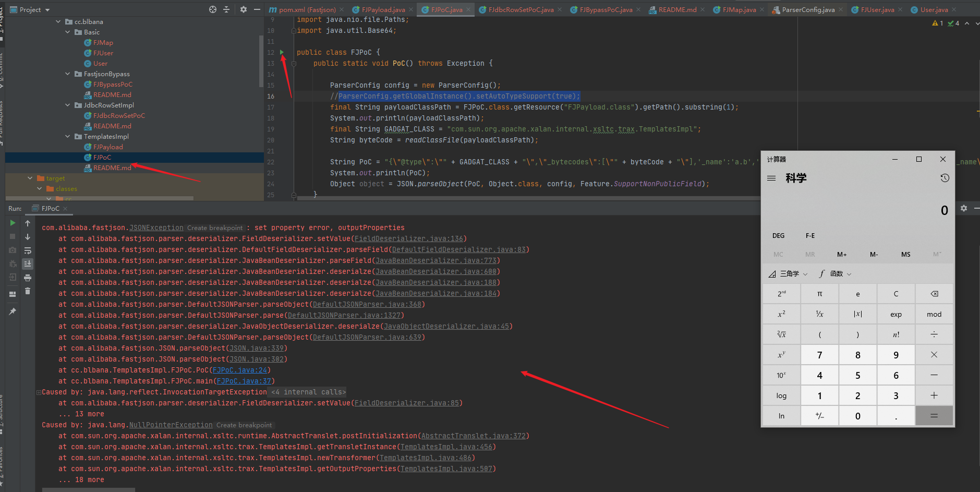
Task: Open TemplatesImpl.java:456 stack link
Action: pos(446,447)
